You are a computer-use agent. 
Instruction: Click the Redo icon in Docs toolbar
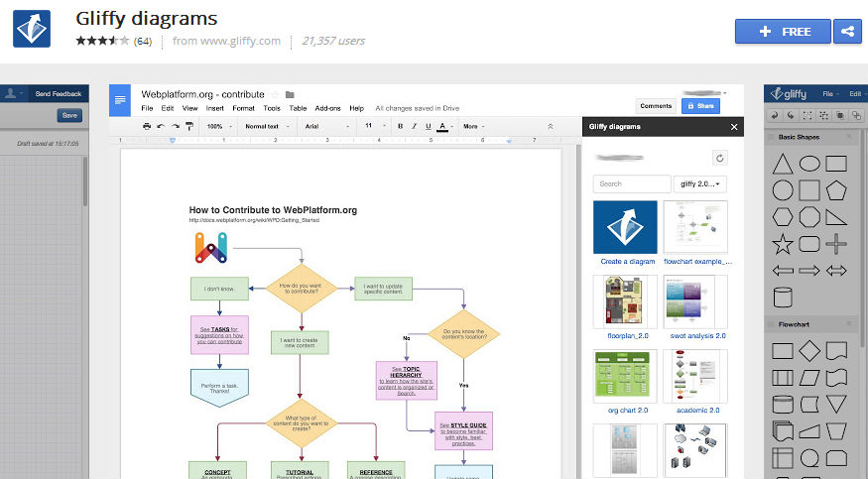coord(176,126)
